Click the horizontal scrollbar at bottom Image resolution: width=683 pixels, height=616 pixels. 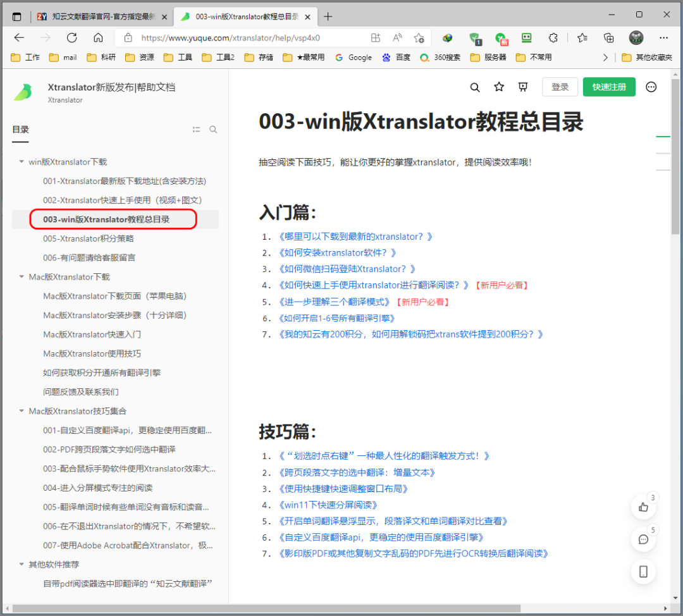(x=267, y=608)
